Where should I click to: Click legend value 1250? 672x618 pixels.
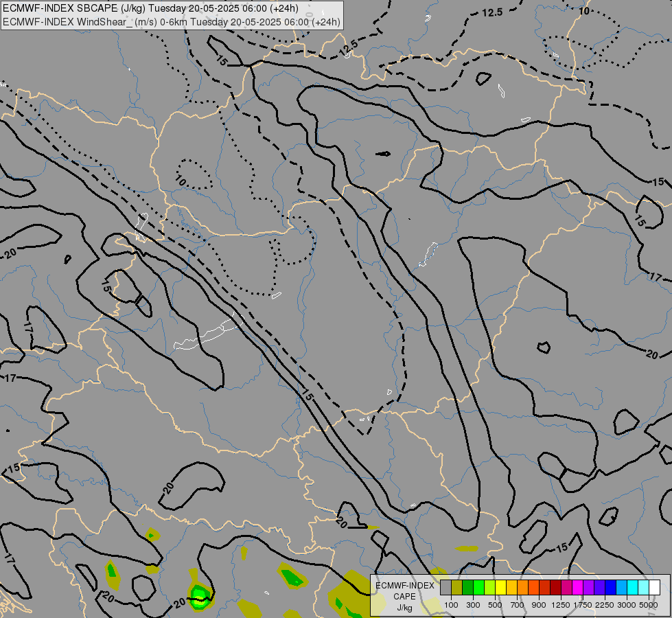[x=561, y=605]
